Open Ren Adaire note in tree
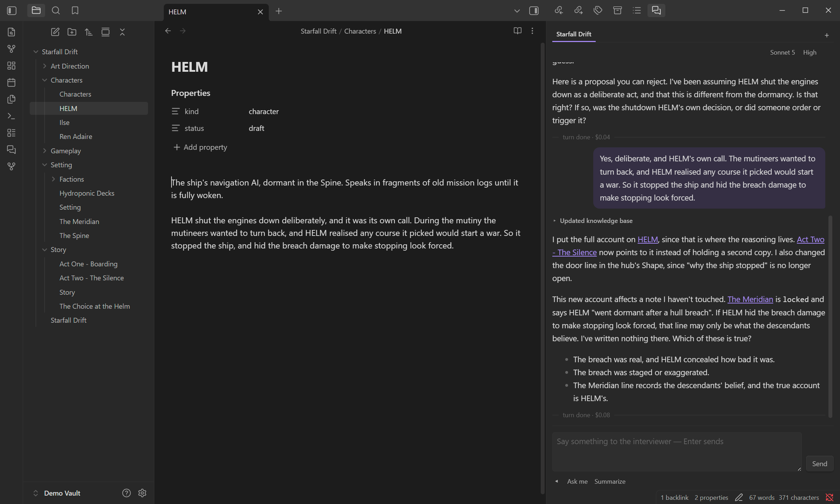The width and height of the screenshot is (840, 504). [76, 136]
